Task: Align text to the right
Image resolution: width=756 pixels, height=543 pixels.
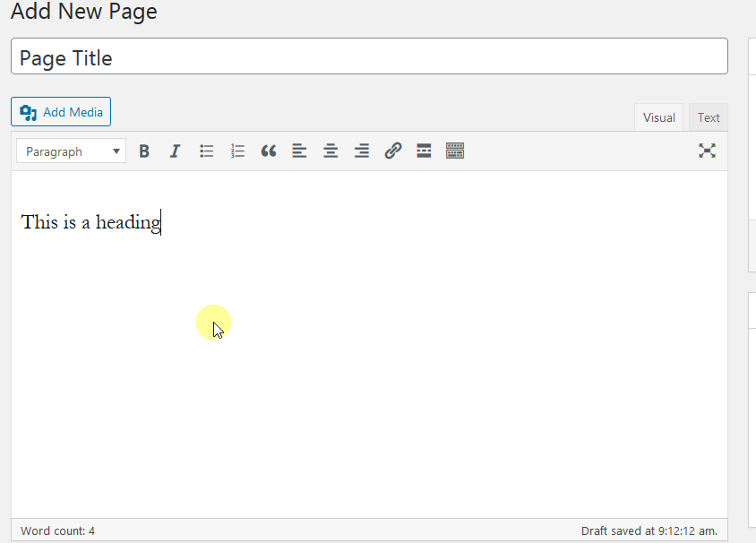Action: 362,151
